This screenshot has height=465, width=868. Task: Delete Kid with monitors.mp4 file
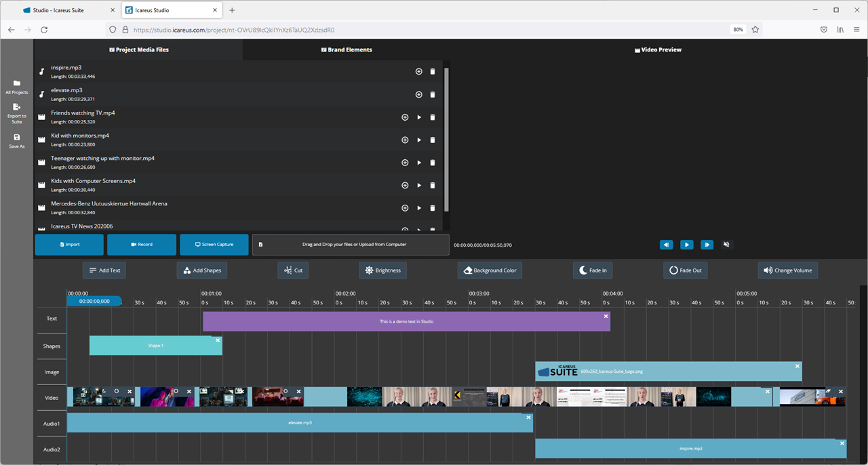433,140
